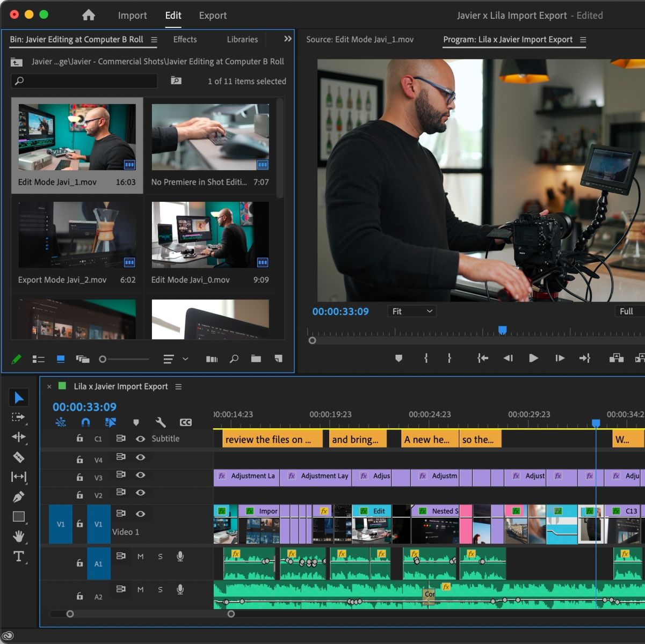The width and height of the screenshot is (645, 644).
Task: Adjust the bin thumbnail size slider
Action: pyautogui.click(x=103, y=359)
